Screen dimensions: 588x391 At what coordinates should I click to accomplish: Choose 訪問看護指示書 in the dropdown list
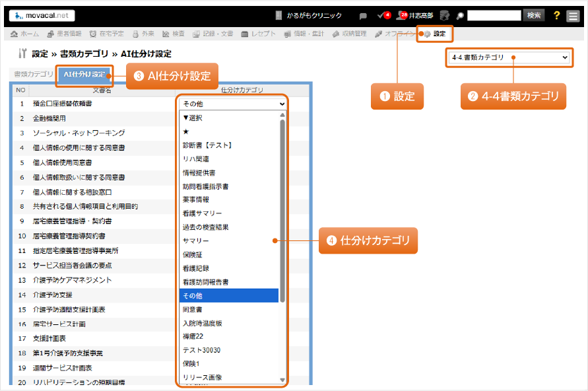(205, 186)
